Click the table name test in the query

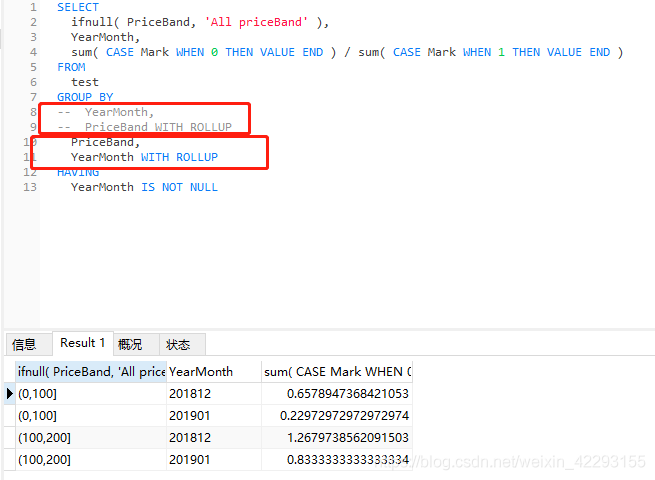[x=84, y=82]
